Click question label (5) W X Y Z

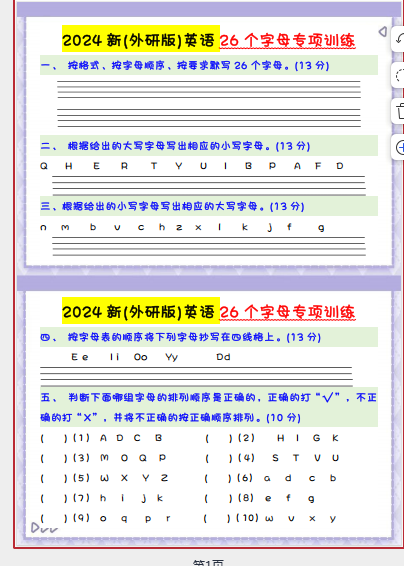click(81, 478)
